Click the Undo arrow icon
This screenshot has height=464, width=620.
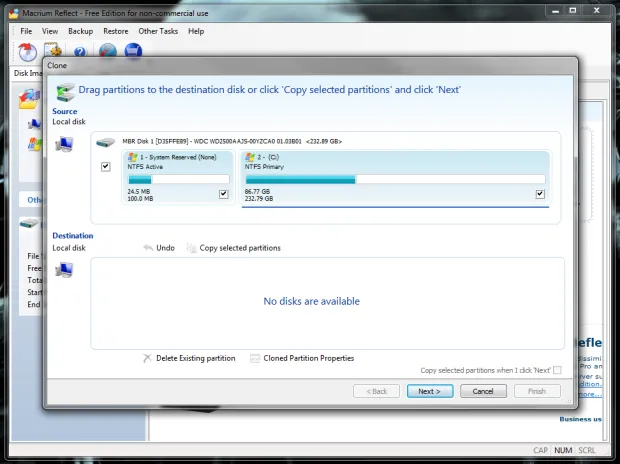(x=148, y=248)
